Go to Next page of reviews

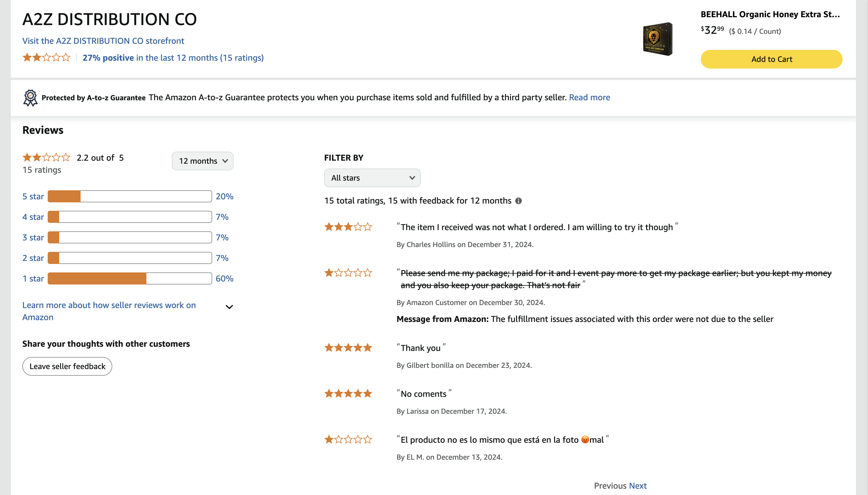tap(638, 485)
